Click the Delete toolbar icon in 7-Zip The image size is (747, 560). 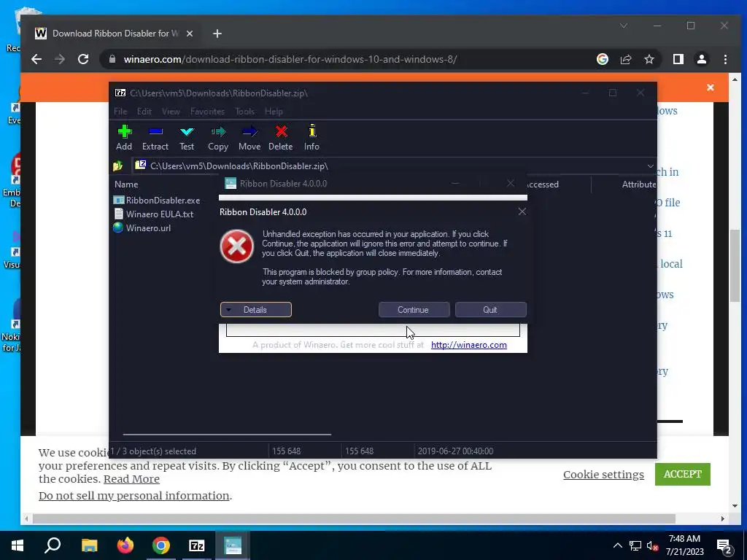tap(281, 138)
